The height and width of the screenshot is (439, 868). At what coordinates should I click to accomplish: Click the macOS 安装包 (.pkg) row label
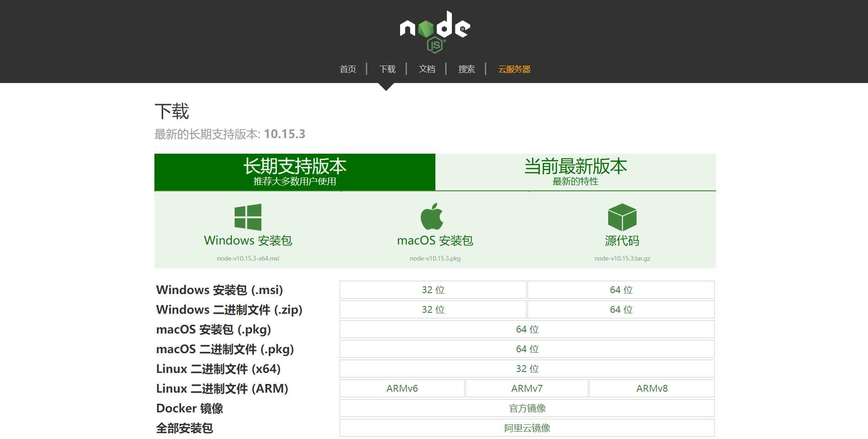pyautogui.click(x=214, y=329)
